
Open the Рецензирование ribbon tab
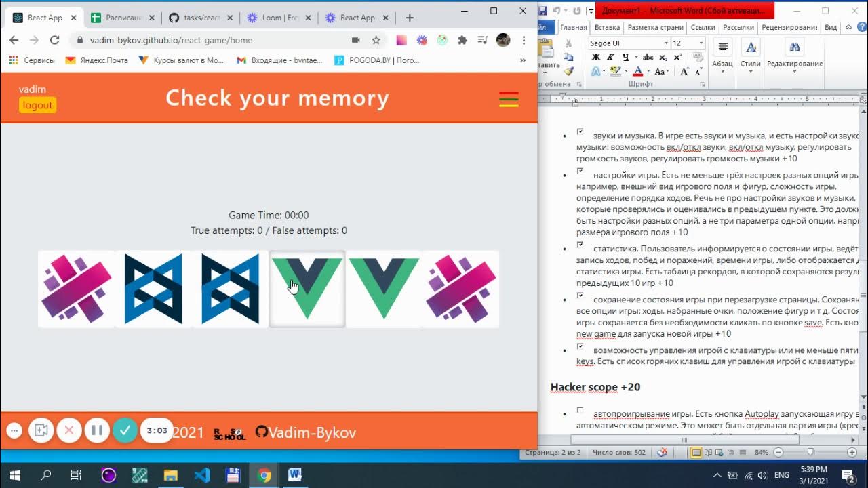pyautogui.click(x=789, y=28)
